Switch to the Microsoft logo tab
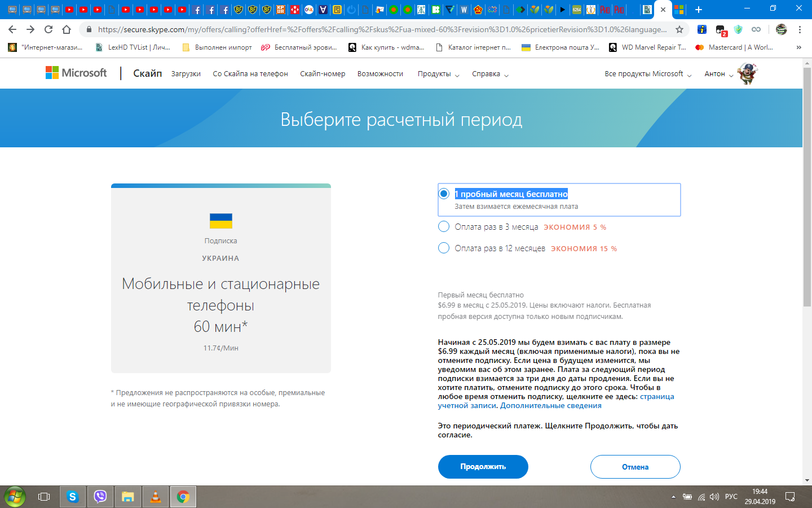 tap(679, 10)
